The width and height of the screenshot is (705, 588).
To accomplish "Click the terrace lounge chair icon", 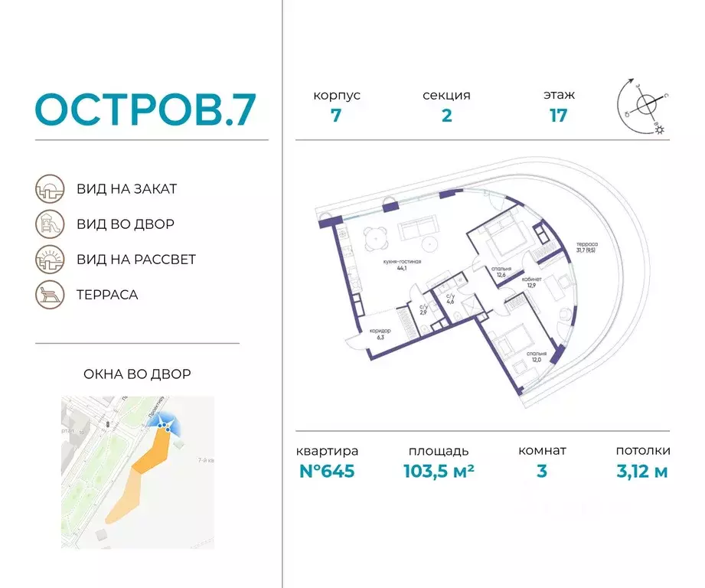I will (x=50, y=295).
